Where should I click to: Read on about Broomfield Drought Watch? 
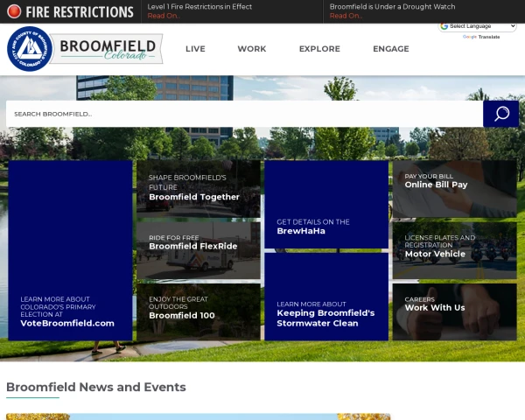[x=346, y=16]
